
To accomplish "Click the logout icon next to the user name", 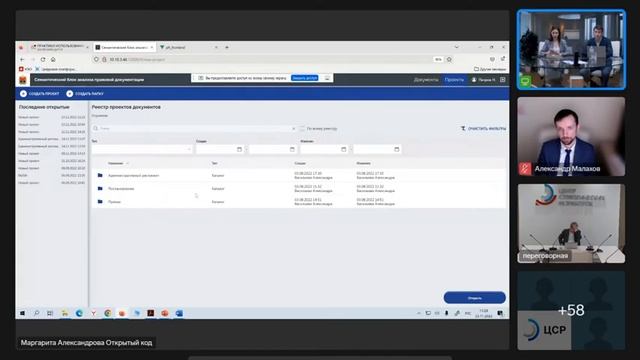I will click(502, 80).
